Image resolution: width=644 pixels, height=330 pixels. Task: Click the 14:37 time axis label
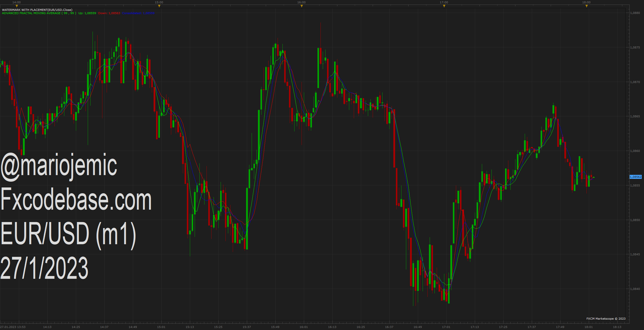point(104,327)
